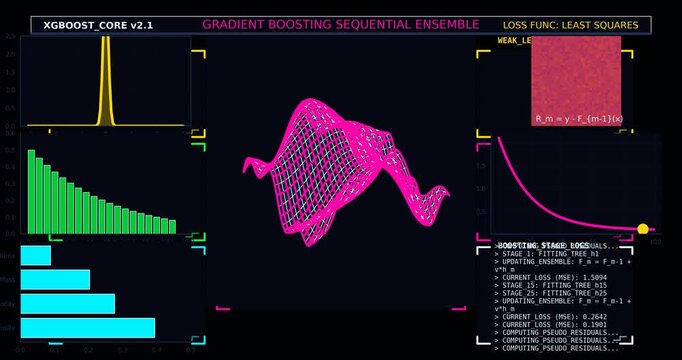
Task: Select the BOOSTING_STAGE_LOGS header
Action: (x=543, y=246)
